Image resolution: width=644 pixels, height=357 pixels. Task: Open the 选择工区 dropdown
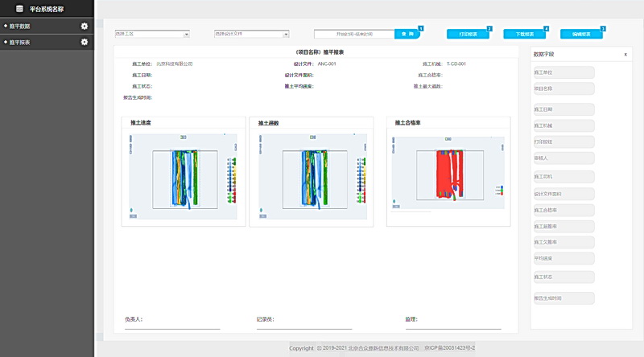click(x=152, y=35)
